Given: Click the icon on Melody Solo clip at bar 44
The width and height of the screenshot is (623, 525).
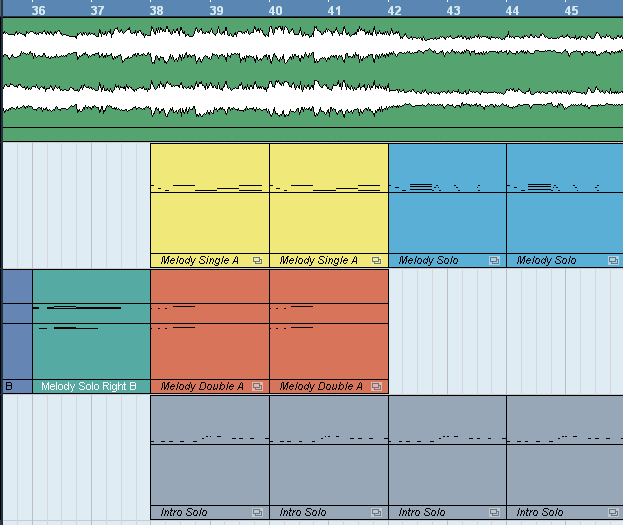Looking at the screenshot, I should pyautogui.click(x=613, y=260).
